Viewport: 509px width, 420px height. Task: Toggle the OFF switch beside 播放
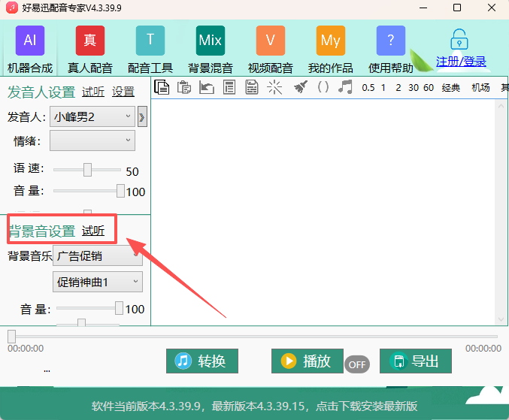pos(357,364)
